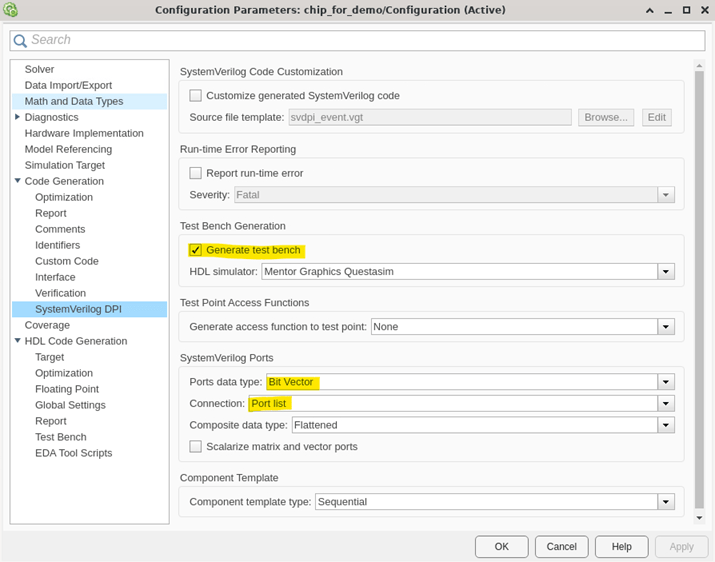Select Hardware Implementation in the tree
The image size is (715, 562).
(84, 133)
